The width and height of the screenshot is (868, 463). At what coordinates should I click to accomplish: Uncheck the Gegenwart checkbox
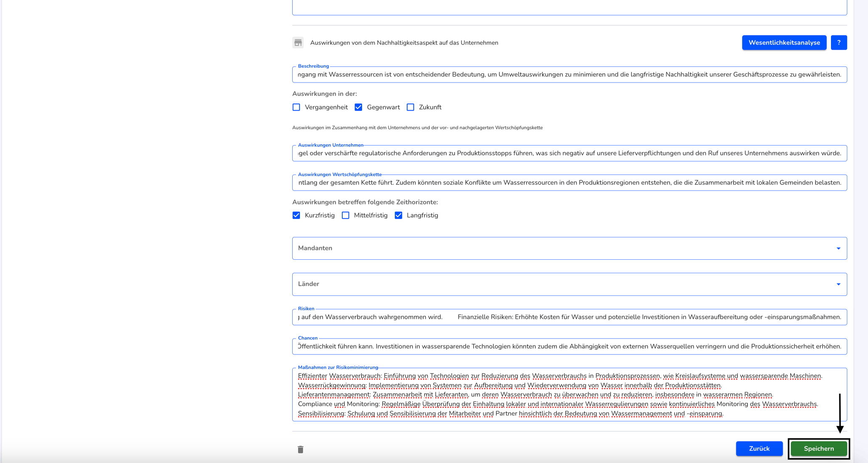click(358, 107)
